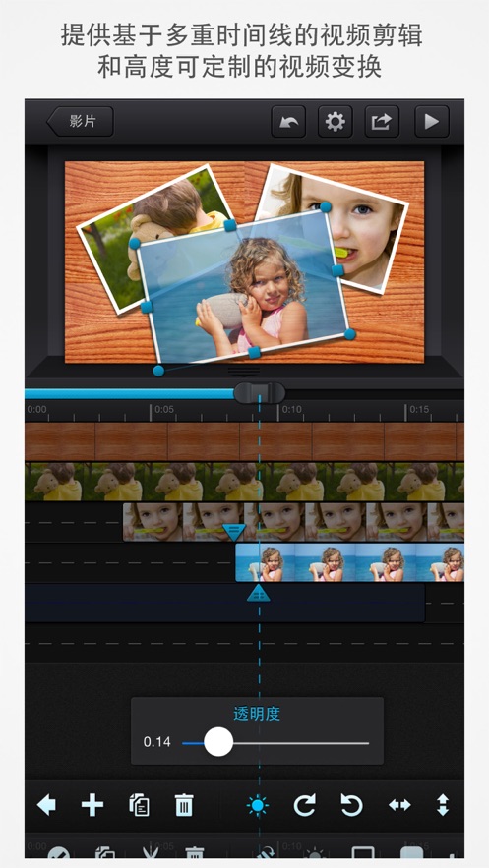Duplicate clip with copy icon
This screenshot has width=489, height=868.
139,804
